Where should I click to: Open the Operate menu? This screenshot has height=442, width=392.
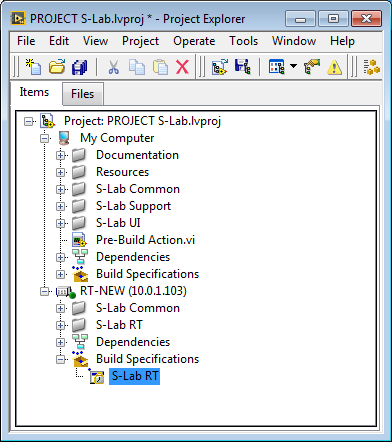coord(194,41)
